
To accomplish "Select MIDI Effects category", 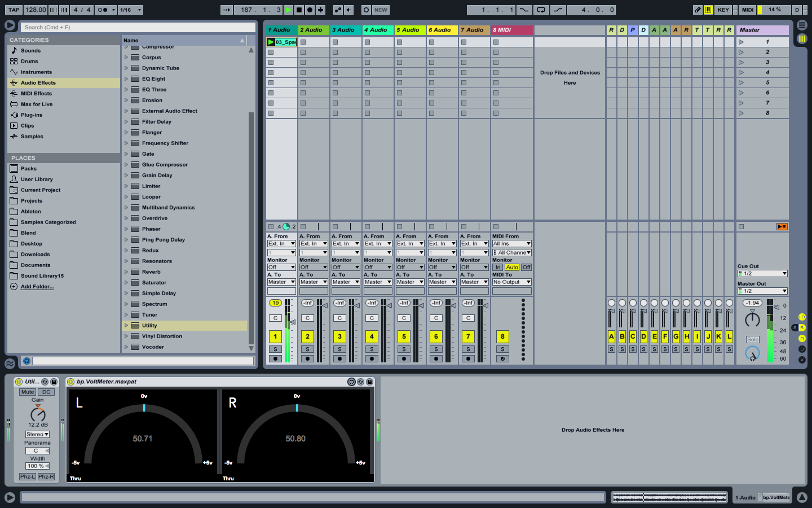I will coord(36,94).
